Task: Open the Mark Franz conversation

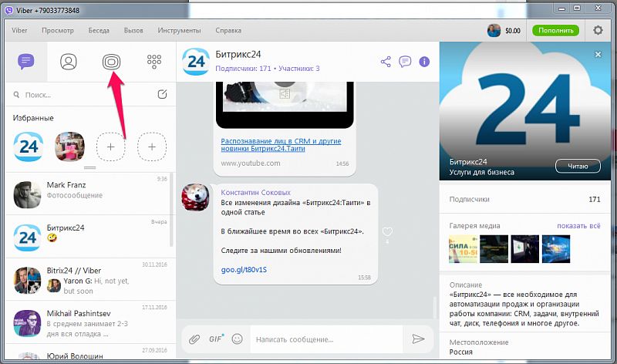Action: pos(90,194)
